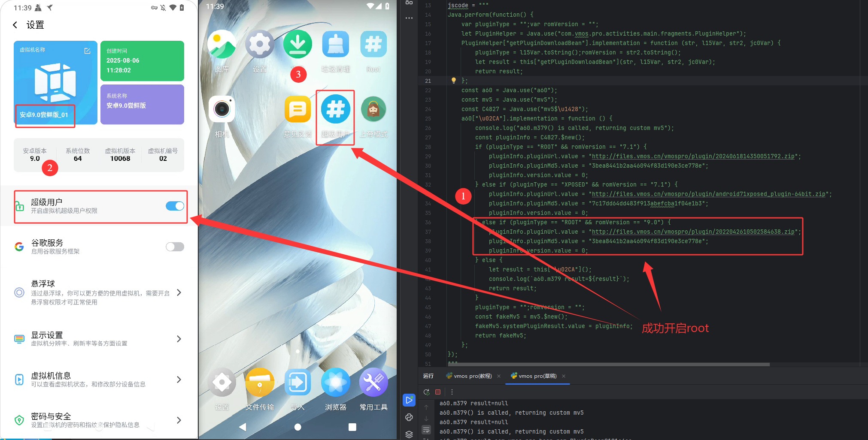Open the 图库 gallery app
This screenshot has height=440, width=868.
pyautogui.click(x=222, y=44)
